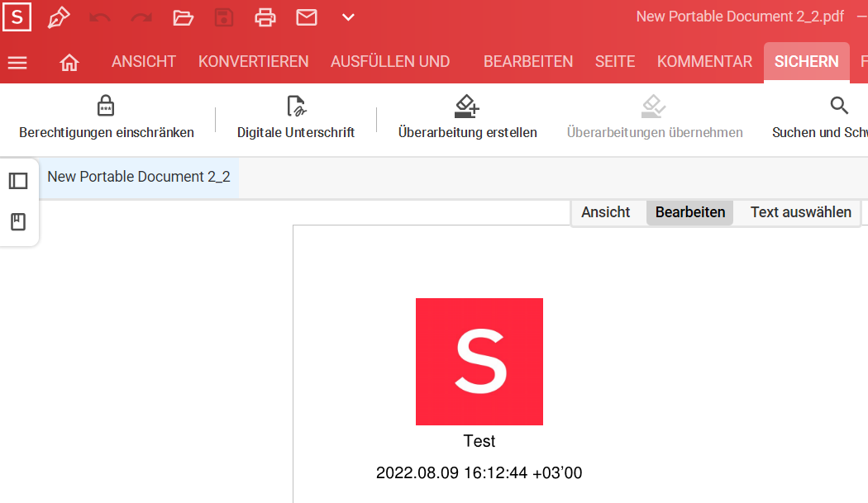Viewport: 868px width, 503px height.
Task: Save document with floppy disk icon
Action: [224, 17]
